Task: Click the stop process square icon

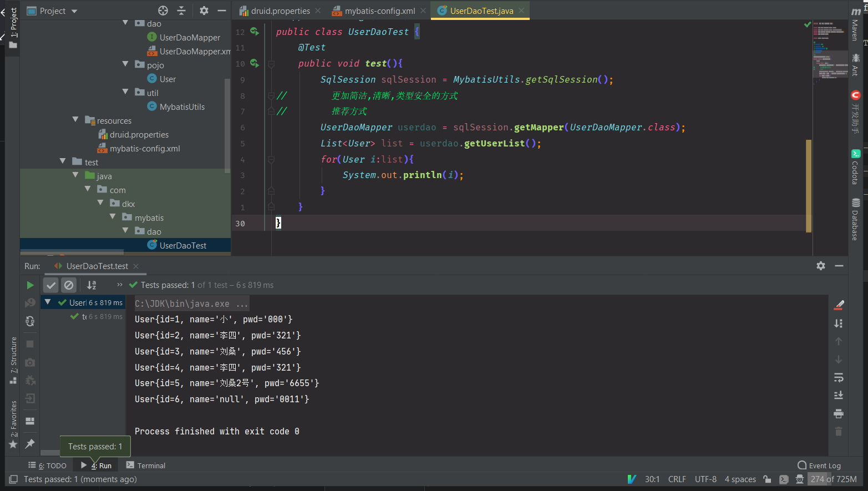Action: click(30, 344)
